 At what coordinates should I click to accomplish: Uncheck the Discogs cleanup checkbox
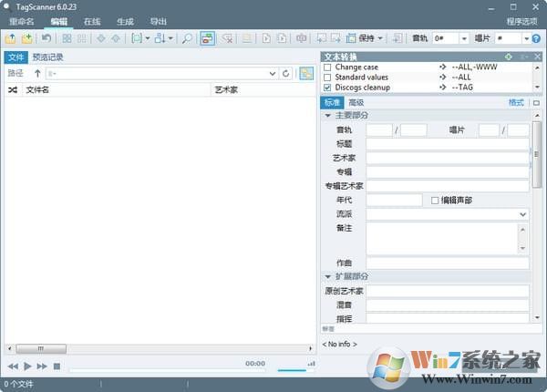[x=327, y=88]
